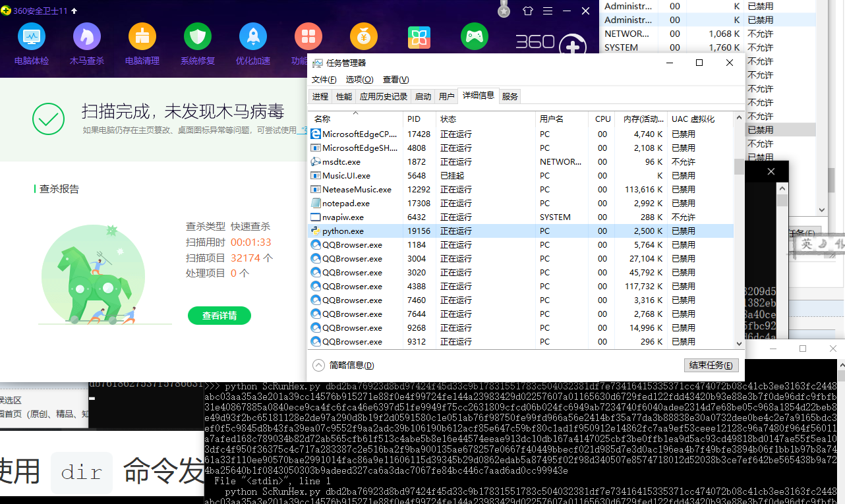845x504 pixels.
Task: Click the MicrosoftEdgeSH process icon
Action: [x=316, y=148]
